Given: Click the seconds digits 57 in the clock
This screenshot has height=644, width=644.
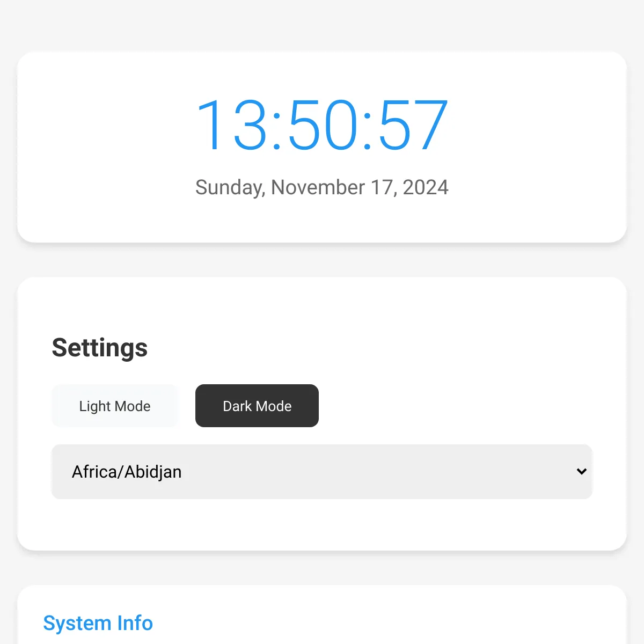Looking at the screenshot, I should click(x=413, y=125).
